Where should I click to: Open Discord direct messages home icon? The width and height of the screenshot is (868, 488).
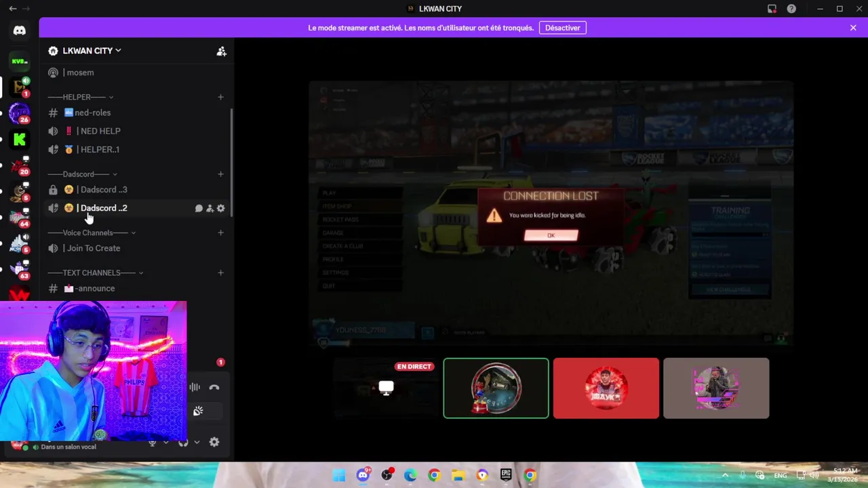coord(19,30)
